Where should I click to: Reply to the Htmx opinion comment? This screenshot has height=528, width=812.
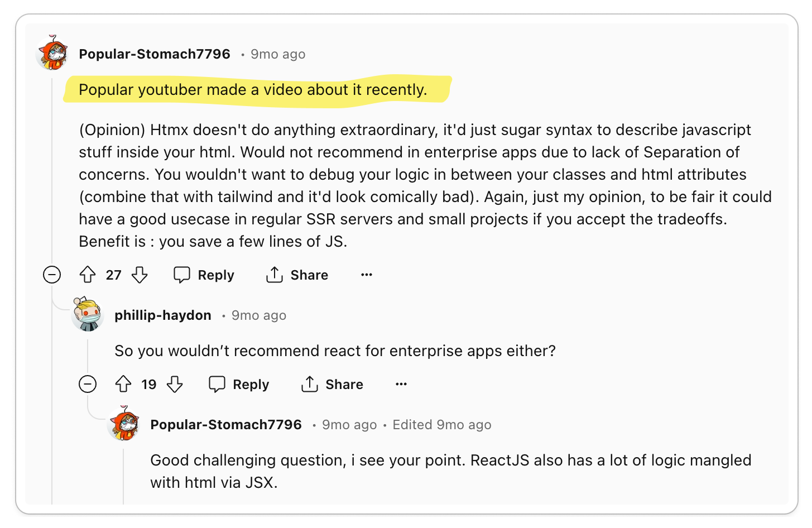coord(204,275)
